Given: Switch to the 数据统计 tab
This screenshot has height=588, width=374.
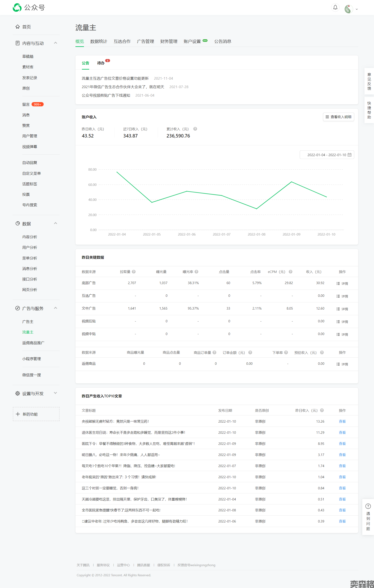Looking at the screenshot, I should [x=99, y=41].
